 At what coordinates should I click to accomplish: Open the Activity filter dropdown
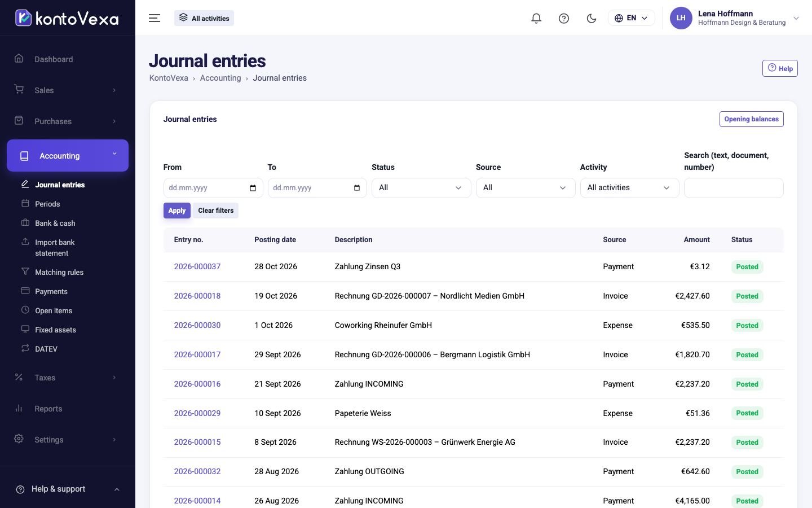629,188
